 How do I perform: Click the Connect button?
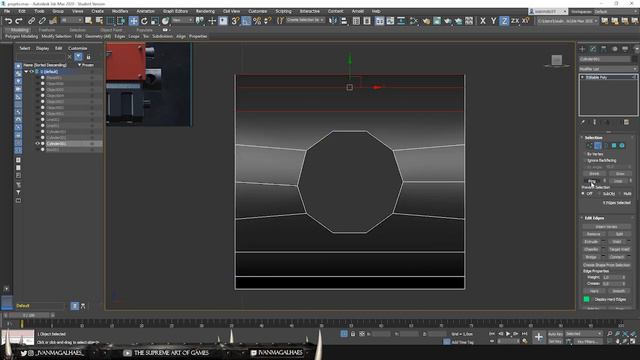[617, 257]
